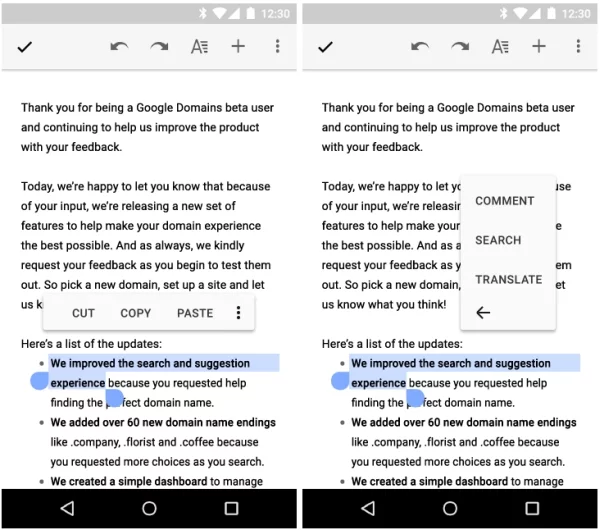Select COMMENT in the overflow popup

tap(504, 201)
